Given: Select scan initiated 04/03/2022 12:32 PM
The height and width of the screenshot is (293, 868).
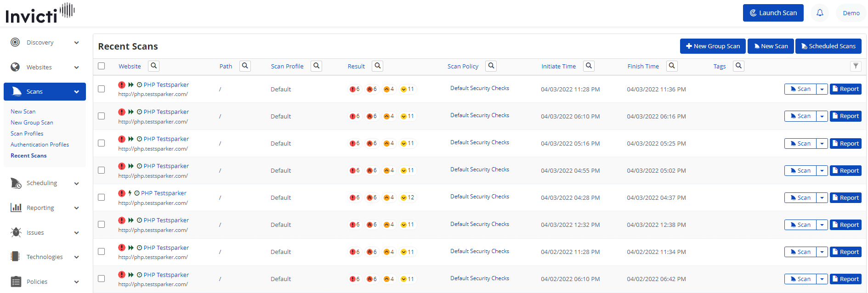Looking at the screenshot, I should [102, 224].
